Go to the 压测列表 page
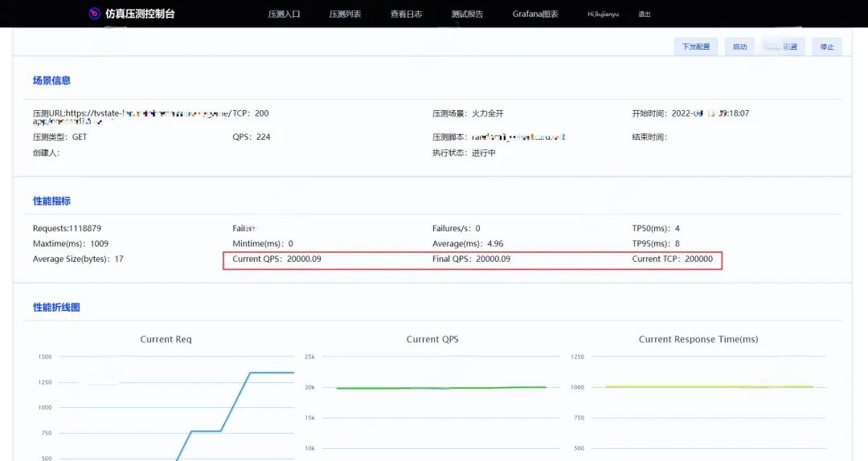Screen dimensions: 868x461 point(345,14)
